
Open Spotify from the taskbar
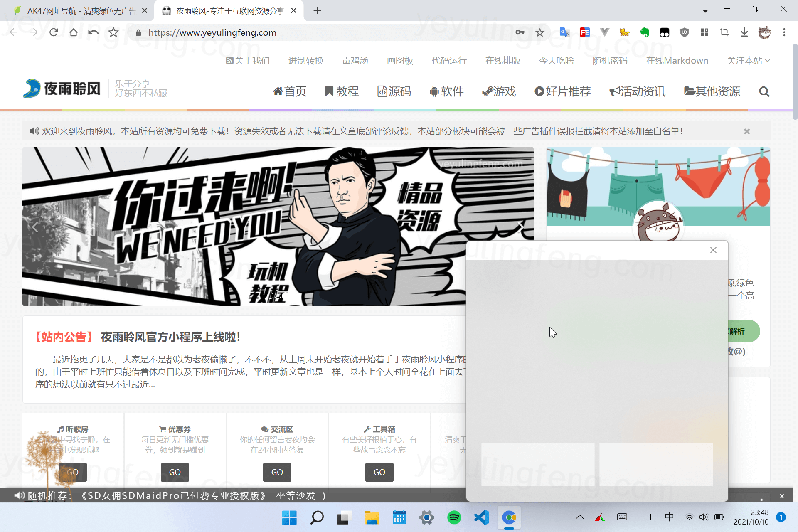point(454,517)
